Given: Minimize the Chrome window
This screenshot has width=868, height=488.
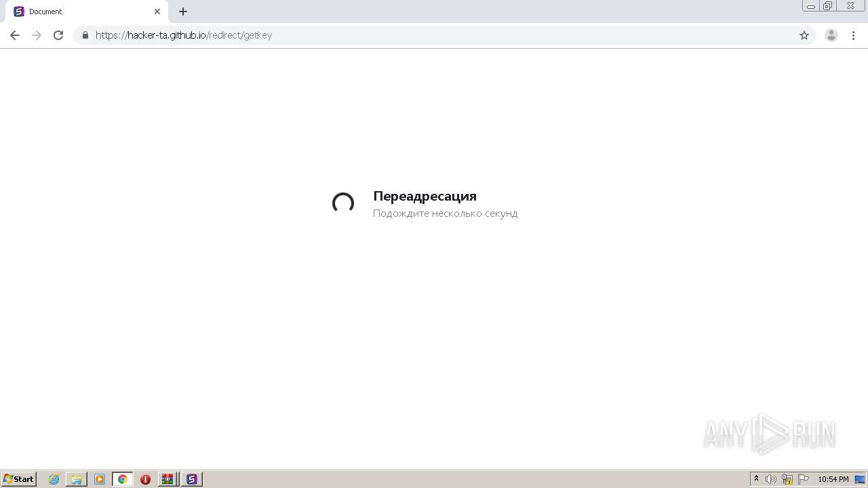Looking at the screenshot, I should (x=810, y=6).
